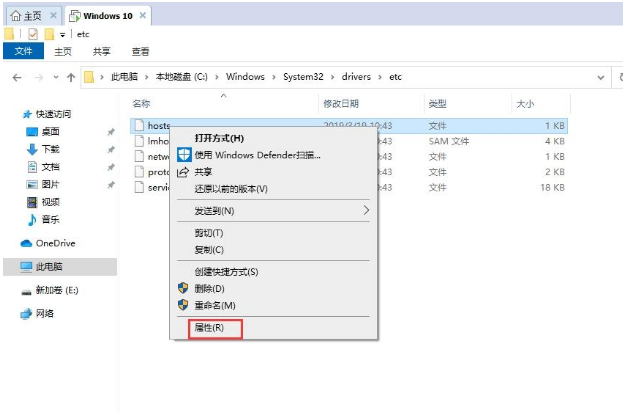The height and width of the screenshot is (414, 623).
Task: Open the quick access toolbar dropdown arrow
Action: pyautogui.click(x=62, y=35)
